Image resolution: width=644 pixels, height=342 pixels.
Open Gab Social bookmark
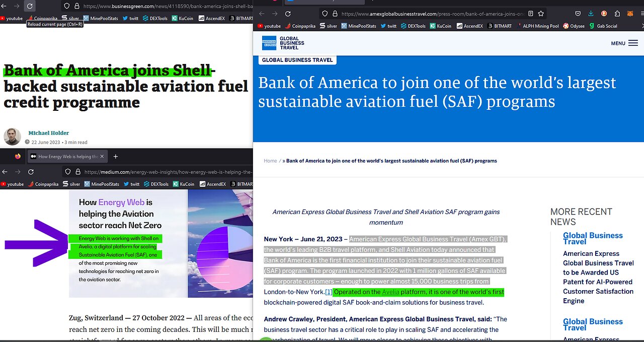pyautogui.click(x=603, y=26)
